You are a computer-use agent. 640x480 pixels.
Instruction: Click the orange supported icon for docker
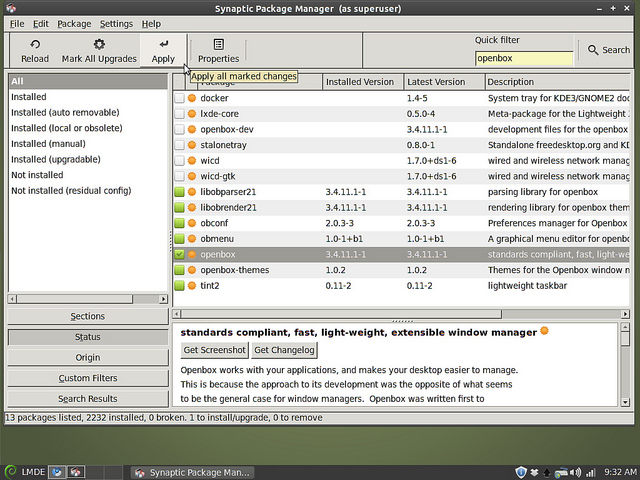192,98
